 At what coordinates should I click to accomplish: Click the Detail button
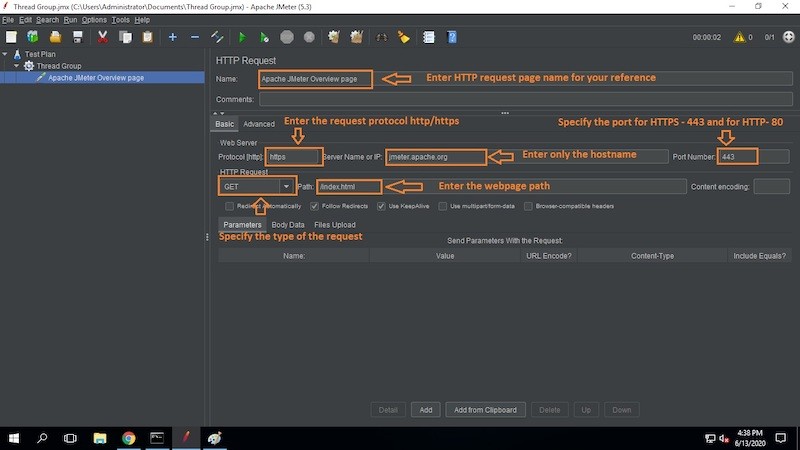pyautogui.click(x=388, y=410)
